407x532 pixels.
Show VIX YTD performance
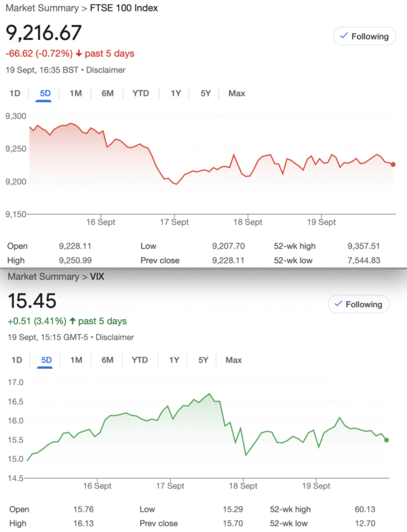pos(140,360)
